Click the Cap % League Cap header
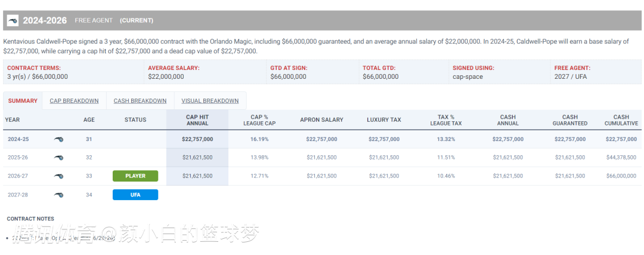The height and width of the screenshot is (255, 644). pos(259,120)
